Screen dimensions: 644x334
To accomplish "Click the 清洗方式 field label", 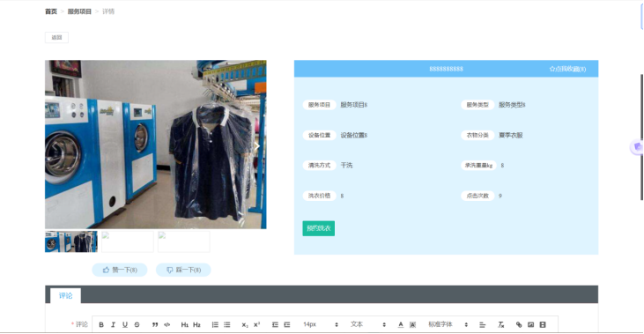I will (x=319, y=165).
